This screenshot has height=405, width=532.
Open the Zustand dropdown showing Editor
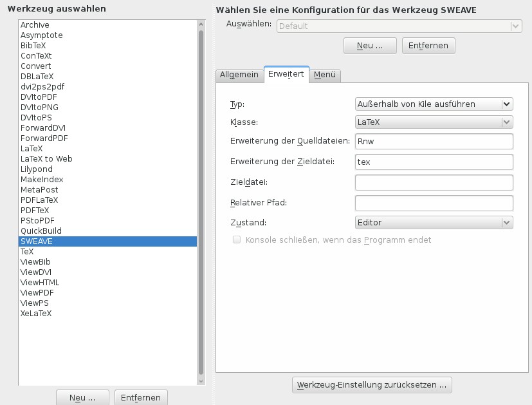tap(434, 223)
